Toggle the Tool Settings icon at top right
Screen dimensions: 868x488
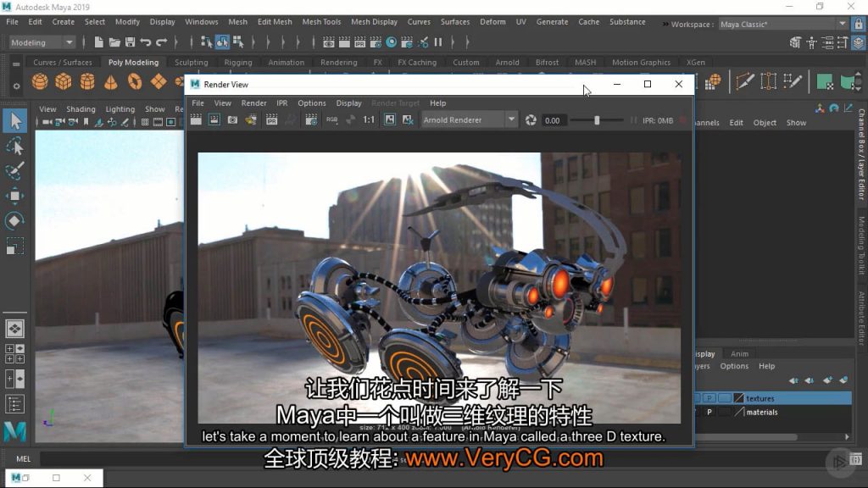click(843, 42)
